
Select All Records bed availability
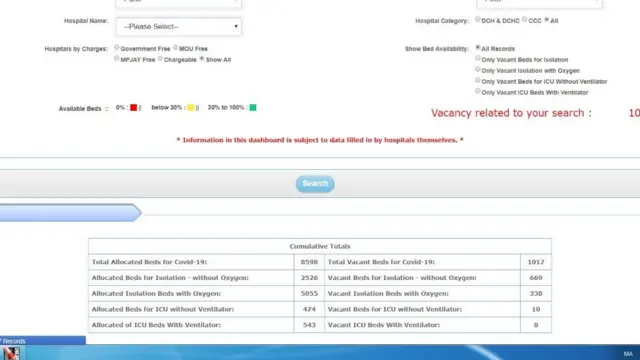click(478, 47)
